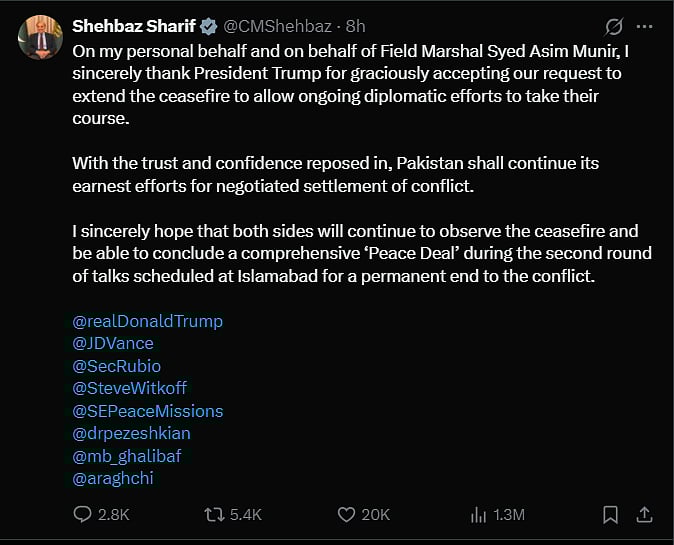674x545 pixels.
Task: Repost using the retweet icon
Action: point(214,514)
